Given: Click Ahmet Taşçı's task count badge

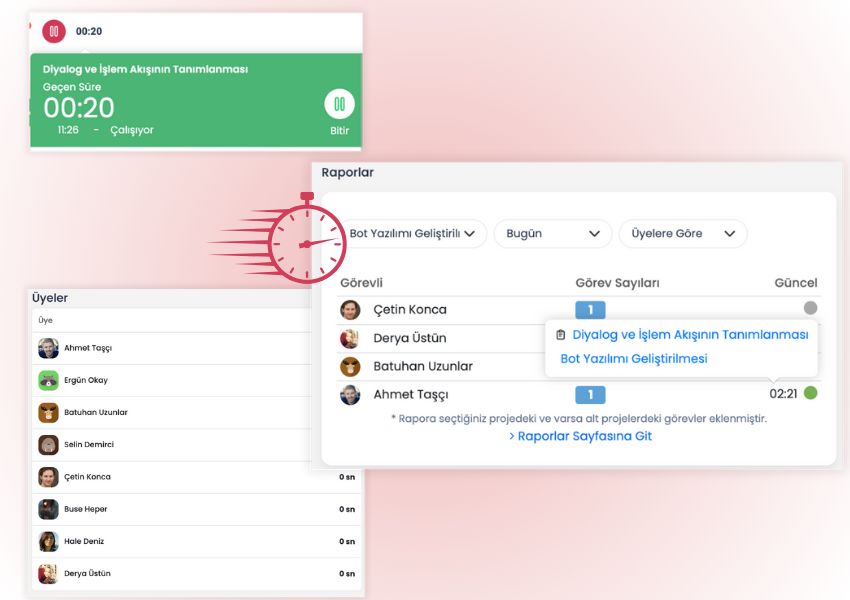Looking at the screenshot, I should (x=590, y=394).
